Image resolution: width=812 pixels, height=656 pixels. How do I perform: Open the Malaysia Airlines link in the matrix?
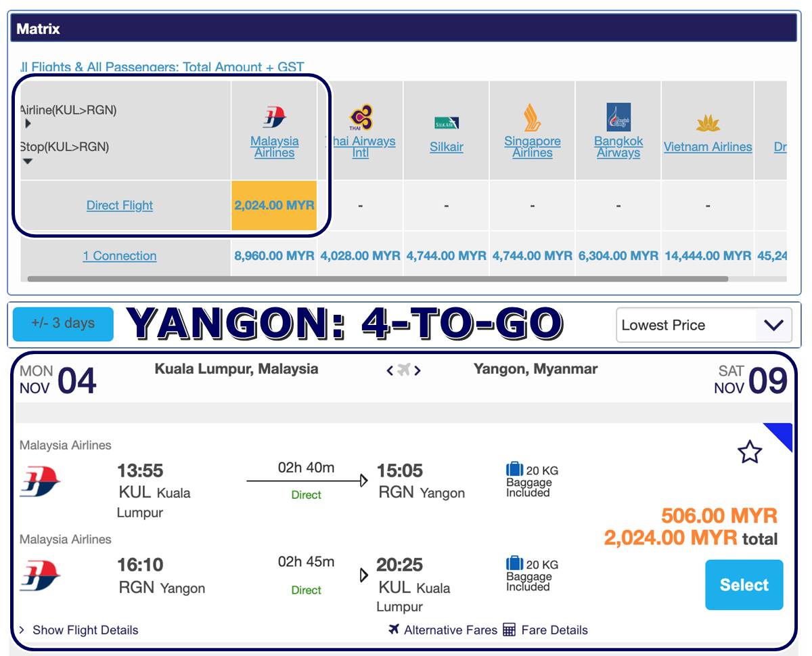coord(274,147)
